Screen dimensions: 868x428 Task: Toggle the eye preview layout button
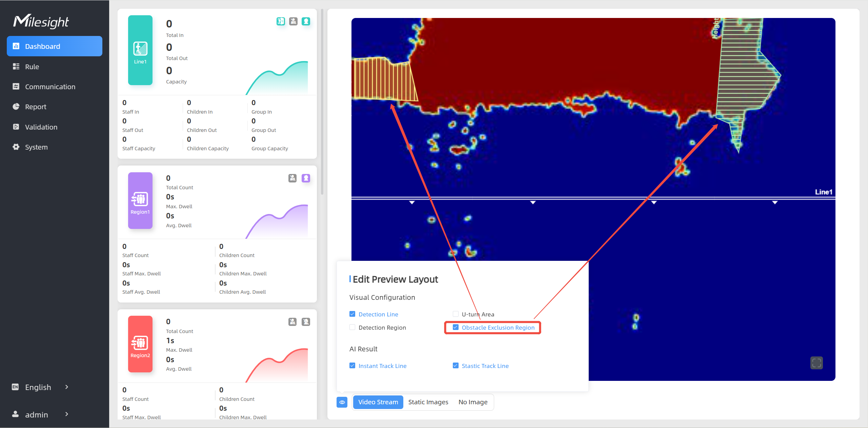(342, 402)
